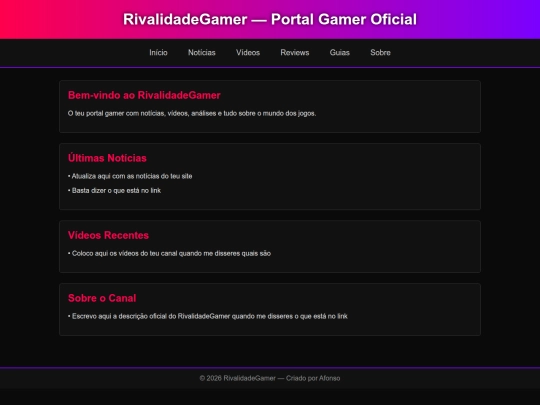The width and height of the screenshot is (540, 405).
Task: Click the Sobre navigation link
Action: point(380,52)
